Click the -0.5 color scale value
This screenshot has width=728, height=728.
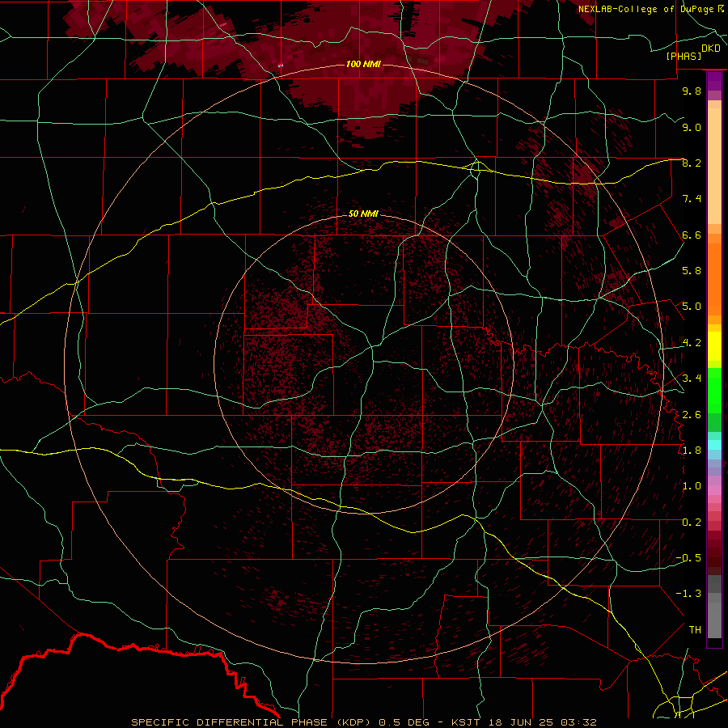(x=688, y=558)
